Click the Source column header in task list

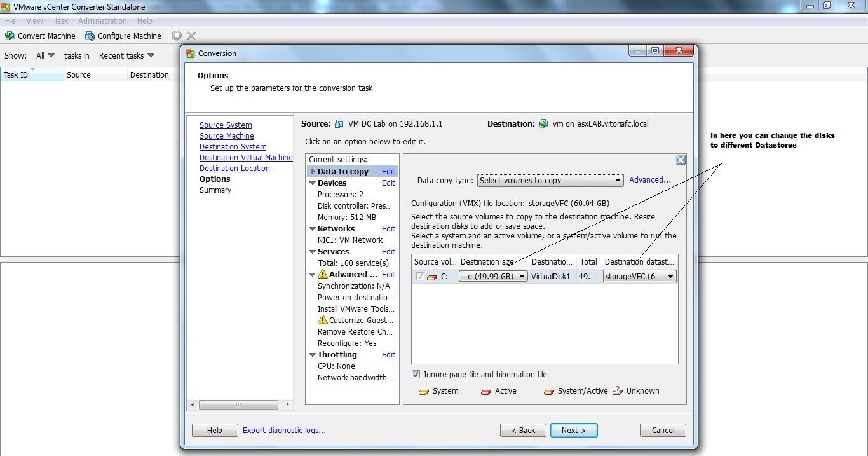pos(95,74)
